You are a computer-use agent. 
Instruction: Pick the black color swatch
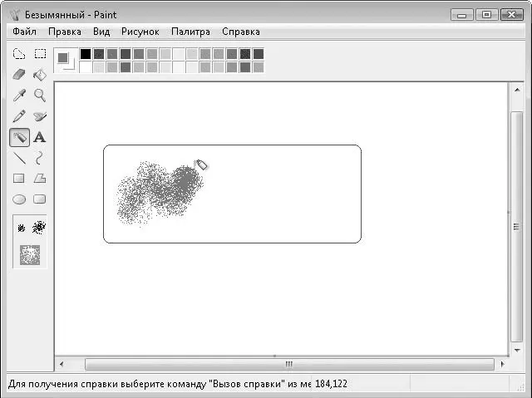[86, 54]
